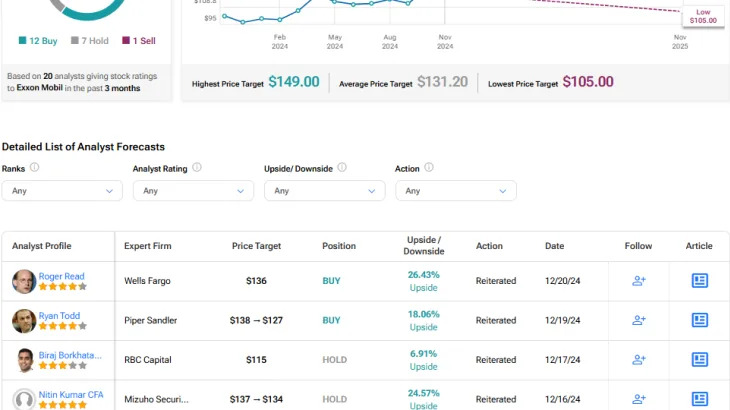Click the RBC Capital firm cell

coord(148,360)
